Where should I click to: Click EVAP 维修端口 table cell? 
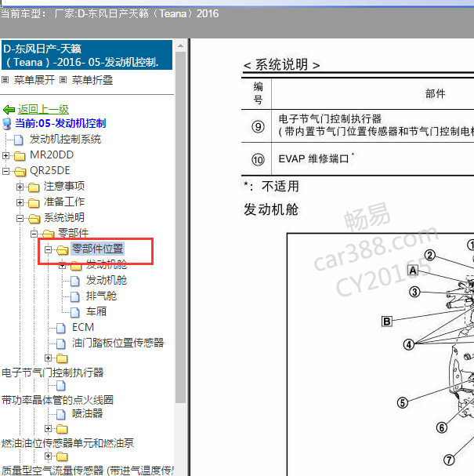click(373, 159)
